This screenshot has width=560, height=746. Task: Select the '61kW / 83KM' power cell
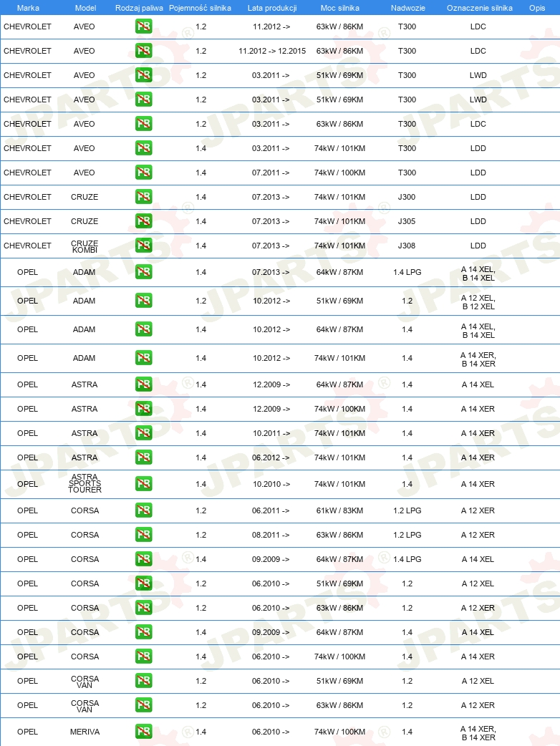pos(339,510)
